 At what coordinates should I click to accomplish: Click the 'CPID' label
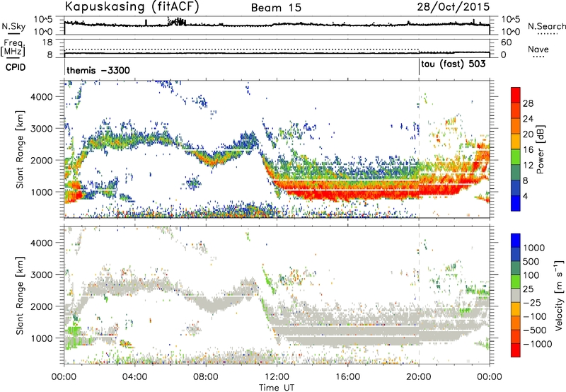tap(16, 67)
